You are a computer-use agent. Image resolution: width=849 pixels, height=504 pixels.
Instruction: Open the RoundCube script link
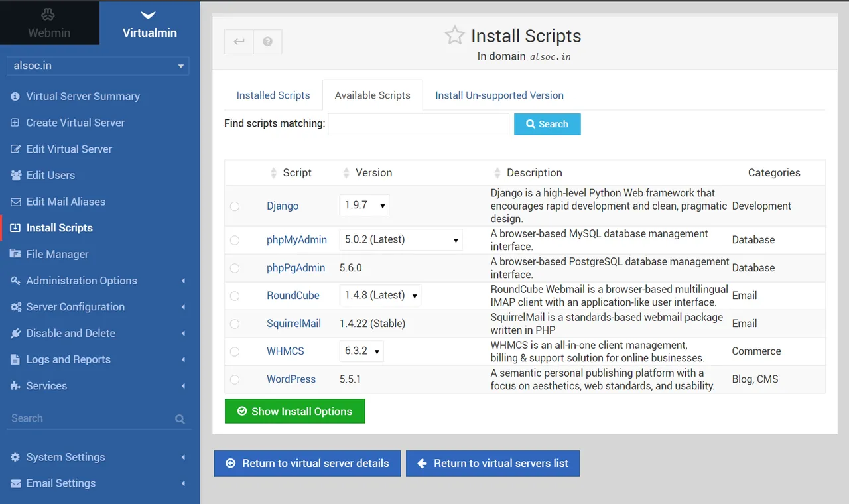(293, 296)
